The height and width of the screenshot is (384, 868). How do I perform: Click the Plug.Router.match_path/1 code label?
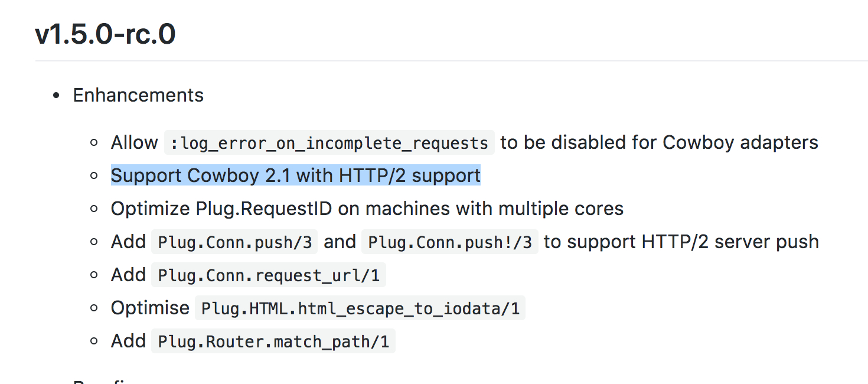(x=273, y=341)
